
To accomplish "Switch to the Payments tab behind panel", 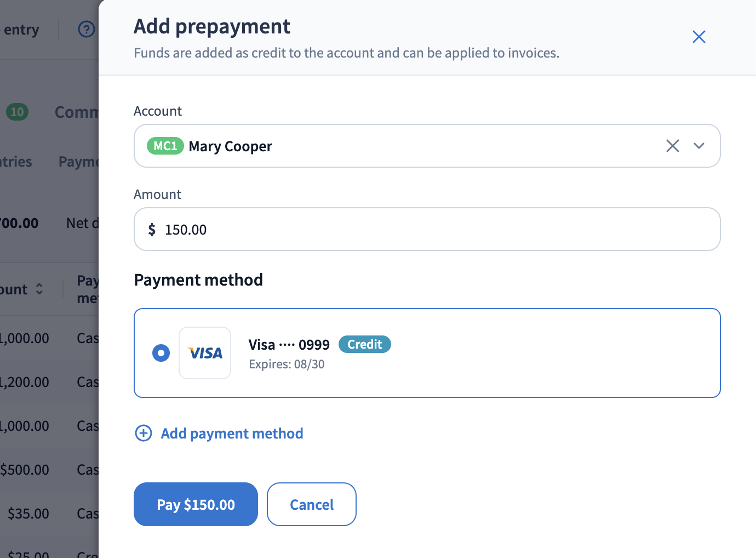I will (x=78, y=162).
